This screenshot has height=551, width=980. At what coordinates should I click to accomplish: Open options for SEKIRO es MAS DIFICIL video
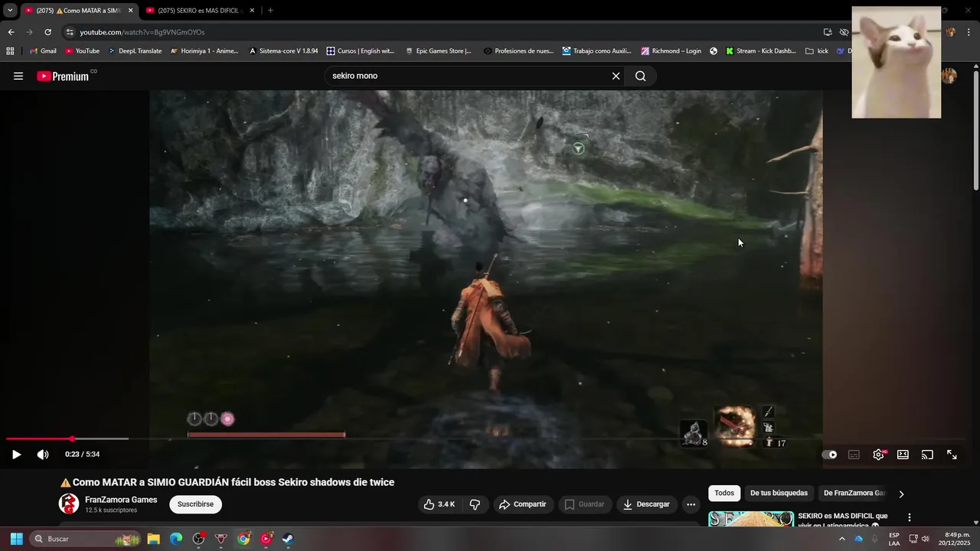(909, 518)
